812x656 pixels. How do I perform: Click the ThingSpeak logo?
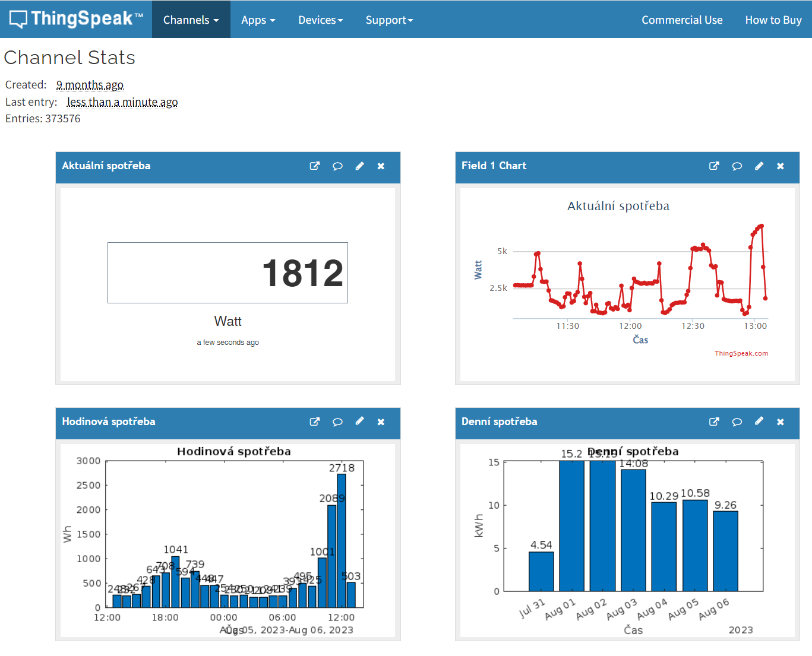point(76,19)
